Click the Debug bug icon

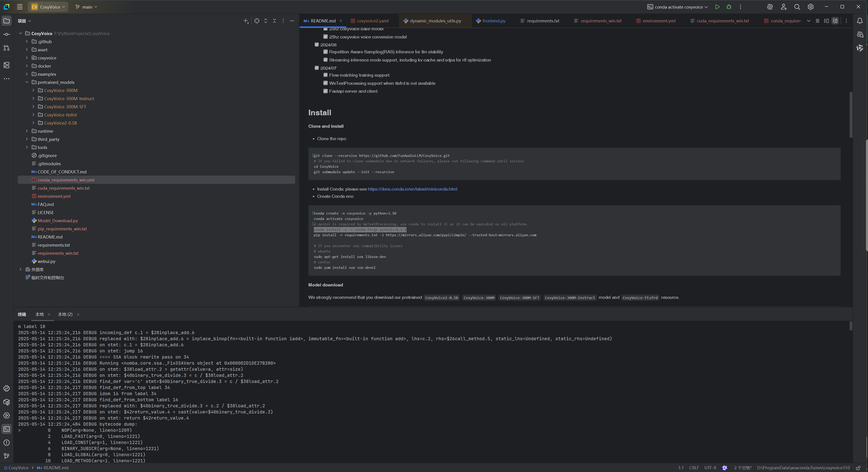coord(729,7)
